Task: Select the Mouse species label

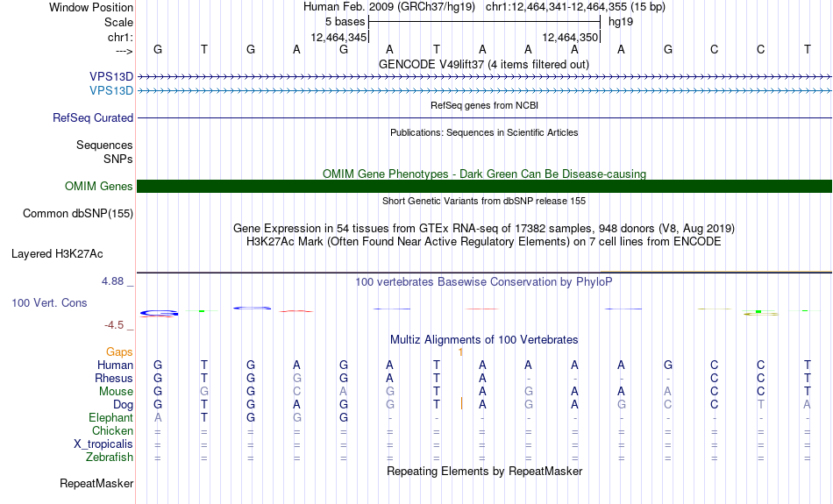Action: (116, 392)
